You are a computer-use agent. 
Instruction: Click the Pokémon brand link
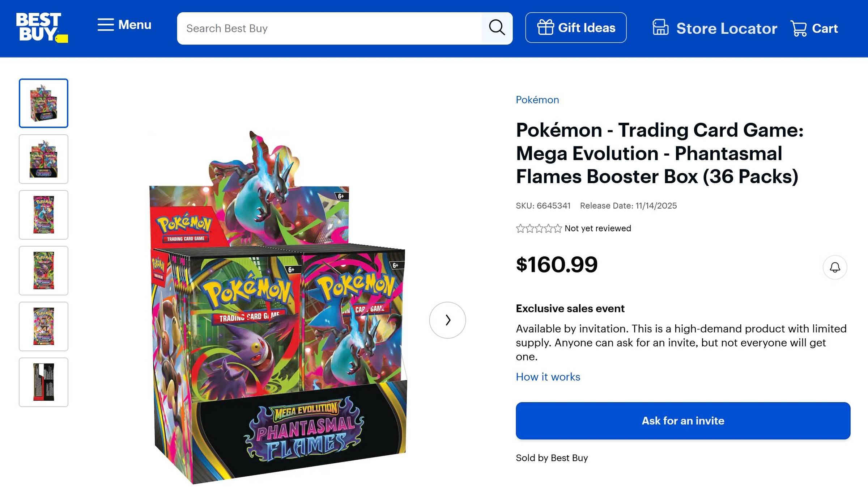coord(537,100)
